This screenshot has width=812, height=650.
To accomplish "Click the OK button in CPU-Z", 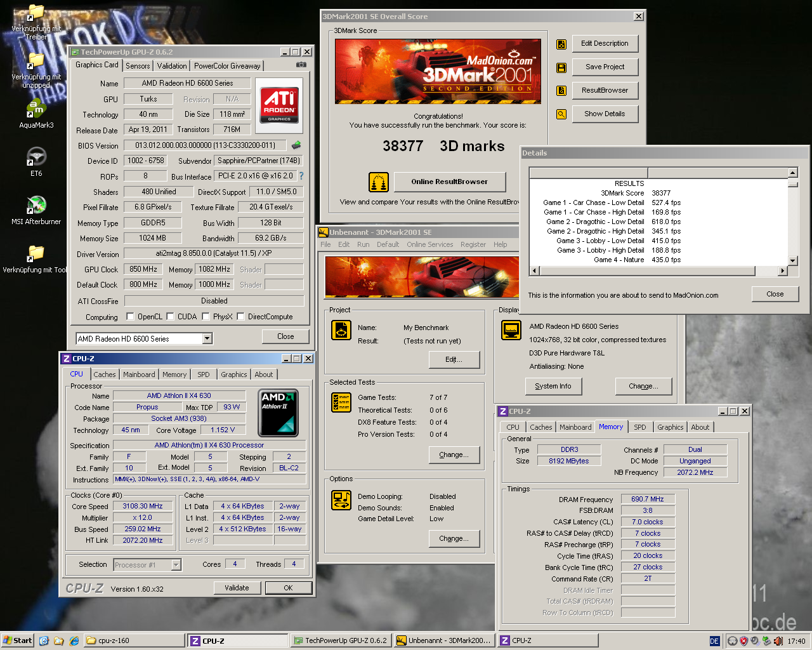I will coord(288,588).
